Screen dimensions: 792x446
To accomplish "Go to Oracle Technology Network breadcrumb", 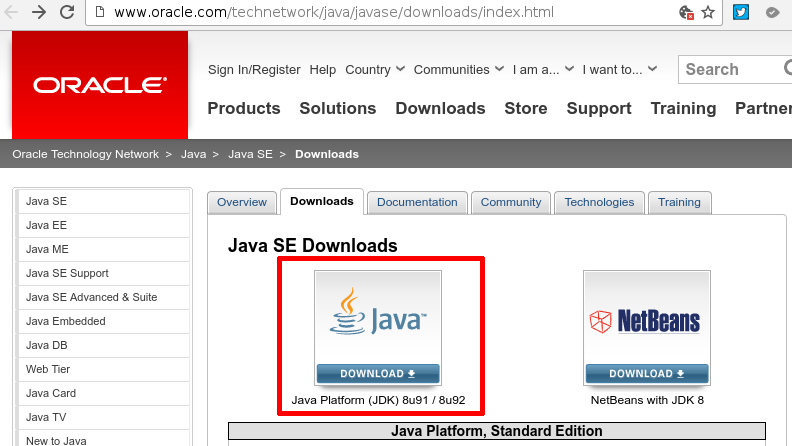I will pos(85,154).
